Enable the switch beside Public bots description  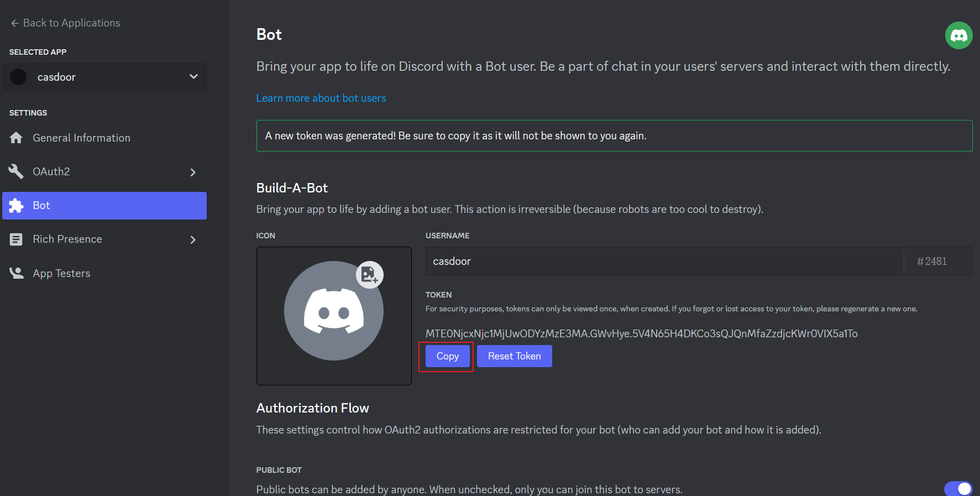[957, 489]
